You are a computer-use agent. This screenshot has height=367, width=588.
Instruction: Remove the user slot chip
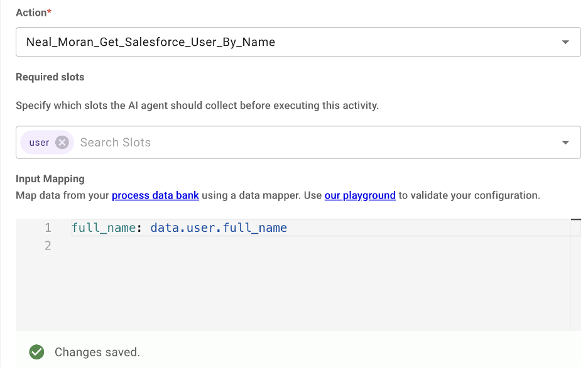pyautogui.click(x=62, y=143)
